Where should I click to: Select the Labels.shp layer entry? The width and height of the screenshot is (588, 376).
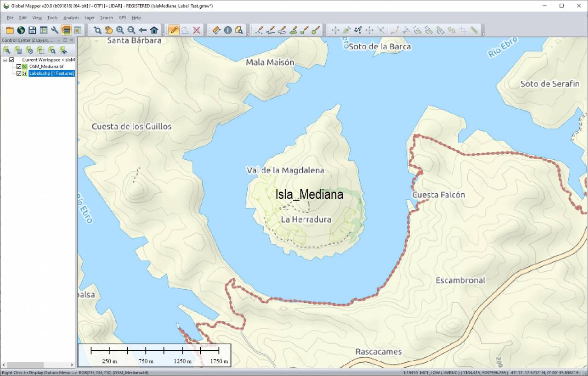coord(51,73)
